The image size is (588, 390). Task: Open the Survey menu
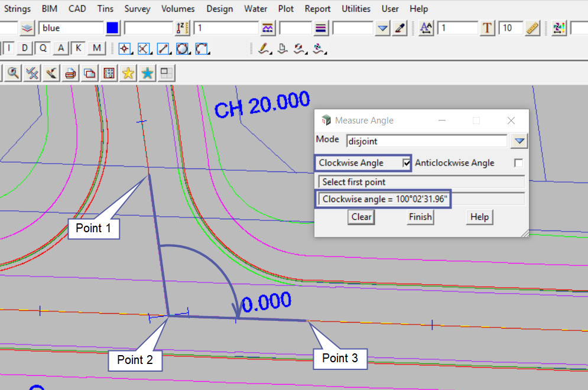(137, 9)
